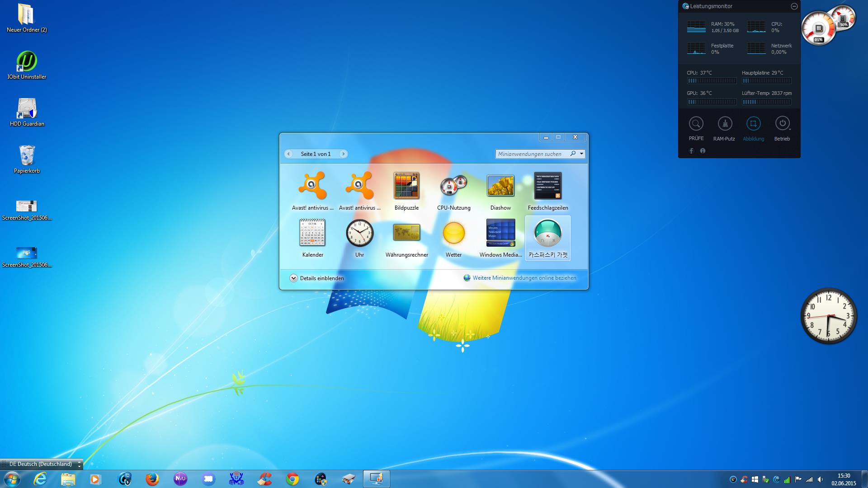Viewport: 868px width, 488px height.
Task: Open the search filter dropdown arrow
Action: pyautogui.click(x=581, y=154)
